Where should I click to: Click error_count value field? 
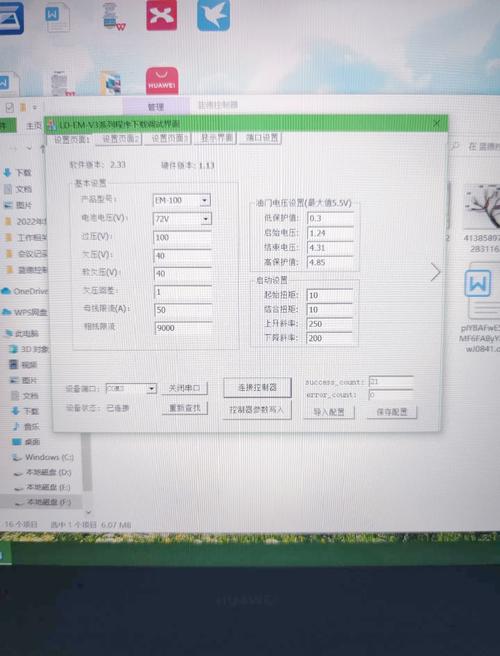coord(391,395)
